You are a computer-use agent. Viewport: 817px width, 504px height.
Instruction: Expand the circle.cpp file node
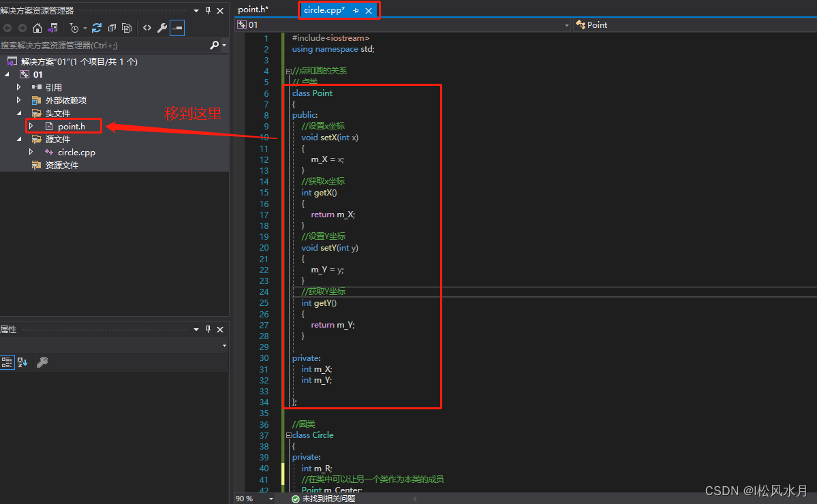point(31,152)
